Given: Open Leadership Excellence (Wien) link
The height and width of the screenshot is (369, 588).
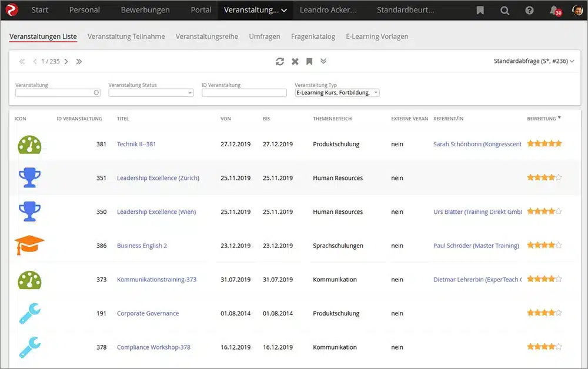Looking at the screenshot, I should click(156, 212).
